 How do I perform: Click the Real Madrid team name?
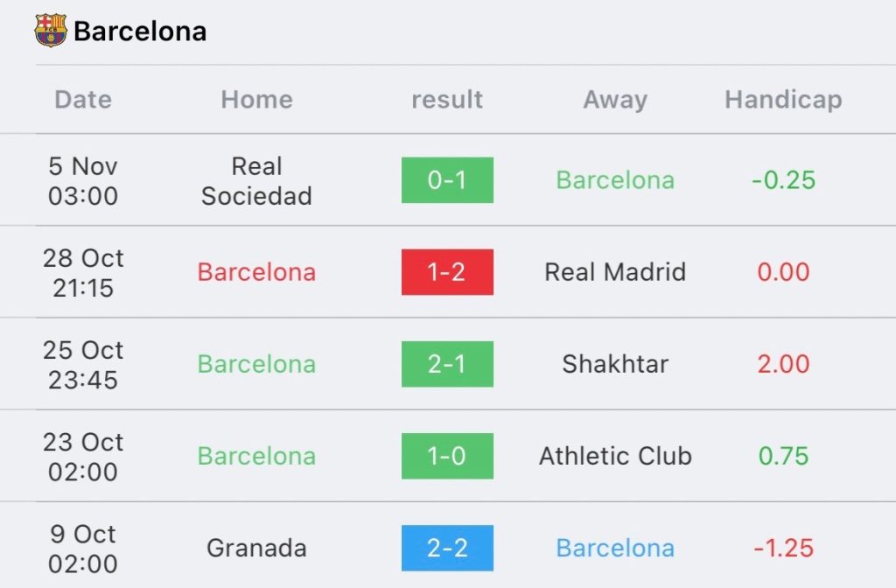pyautogui.click(x=615, y=272)
